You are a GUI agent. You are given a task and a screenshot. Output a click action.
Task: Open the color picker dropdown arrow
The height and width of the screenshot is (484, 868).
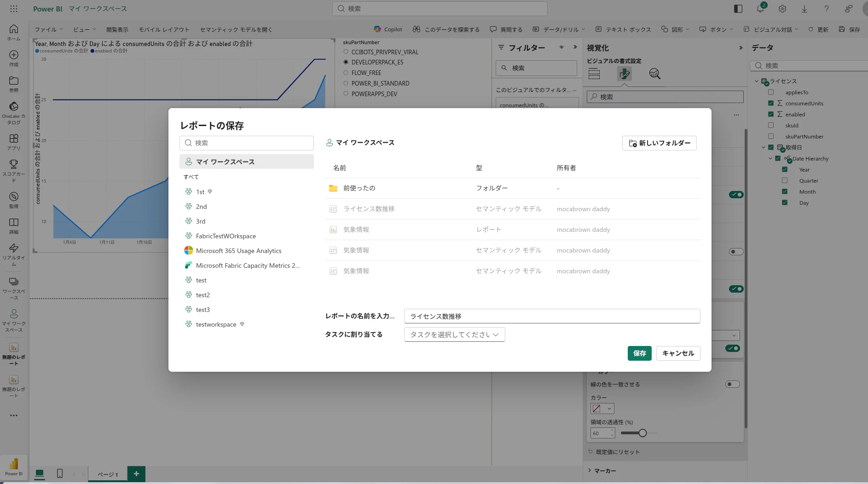point(609,409)
